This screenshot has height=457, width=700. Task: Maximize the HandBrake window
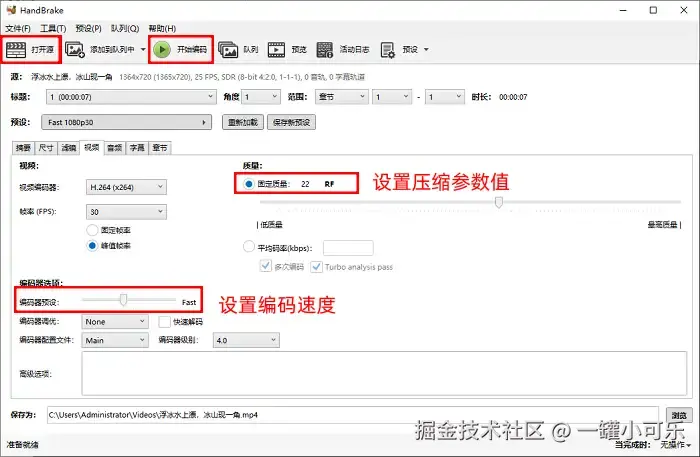pyautogui.click(x=653, y=10)
